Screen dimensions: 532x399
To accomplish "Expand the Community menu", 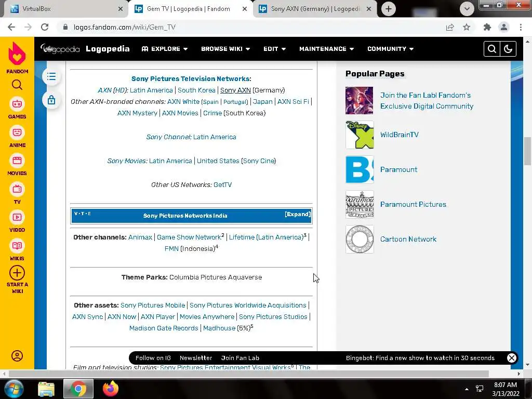I will click(391, 49).
